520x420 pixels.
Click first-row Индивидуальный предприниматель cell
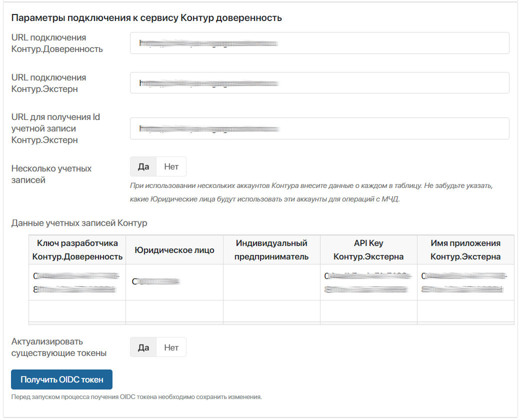tap(271, 282)
